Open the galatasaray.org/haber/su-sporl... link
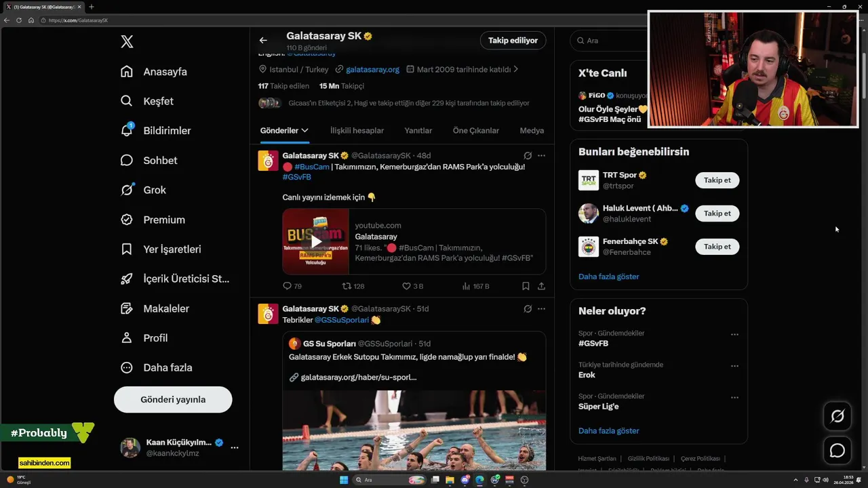 pyautogui.click(x=358, y=377)
